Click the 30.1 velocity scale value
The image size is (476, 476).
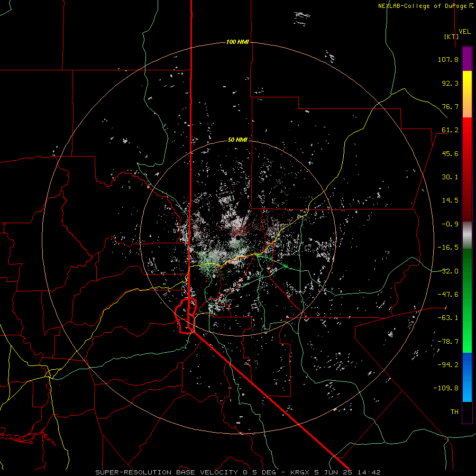(450, 177)
